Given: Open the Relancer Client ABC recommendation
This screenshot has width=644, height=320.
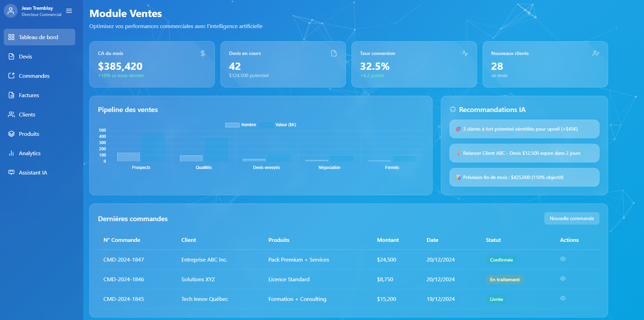Looking at the screenshot, I should point(524,153).
